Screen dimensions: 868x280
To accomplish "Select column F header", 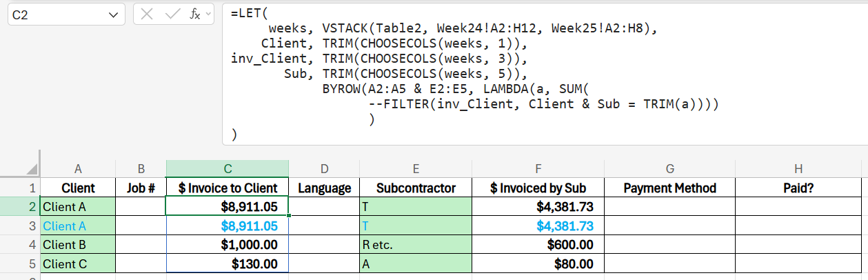I will pyautogui.click(x=538, y=170).
